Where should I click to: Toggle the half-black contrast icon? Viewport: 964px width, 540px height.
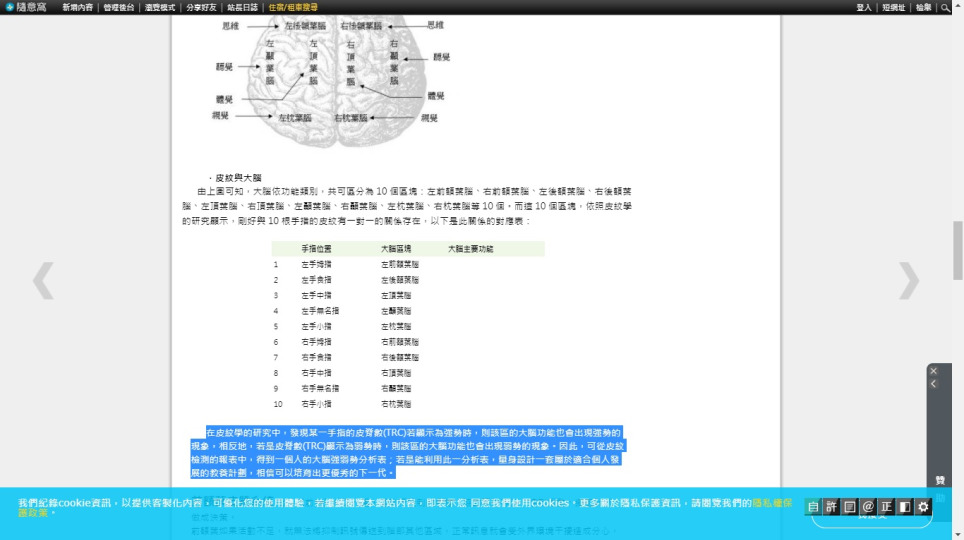[904, 507]
